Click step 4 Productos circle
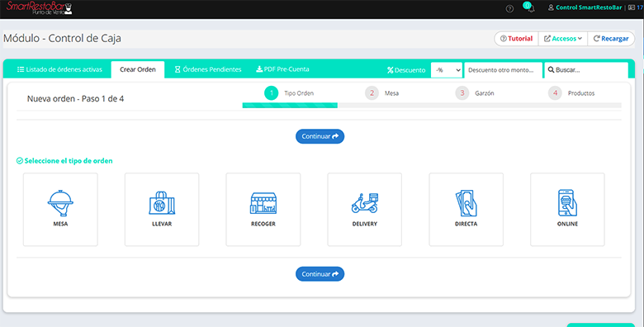Viewport: 644px width, 327px height. coord(555,93)
